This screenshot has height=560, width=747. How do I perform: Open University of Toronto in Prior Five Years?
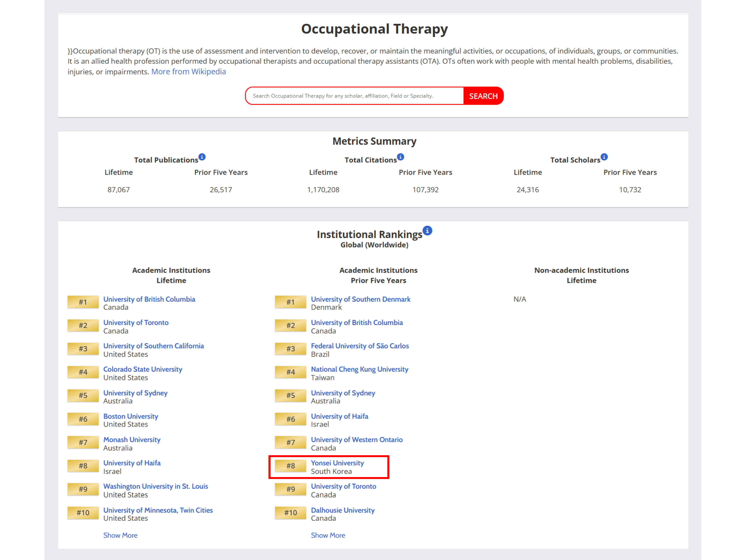click(343, 486)
